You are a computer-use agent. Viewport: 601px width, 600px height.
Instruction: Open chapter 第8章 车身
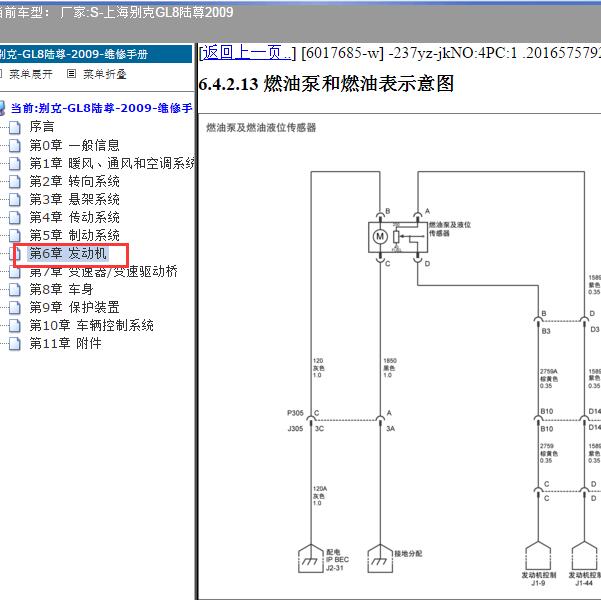click(61, 289)
